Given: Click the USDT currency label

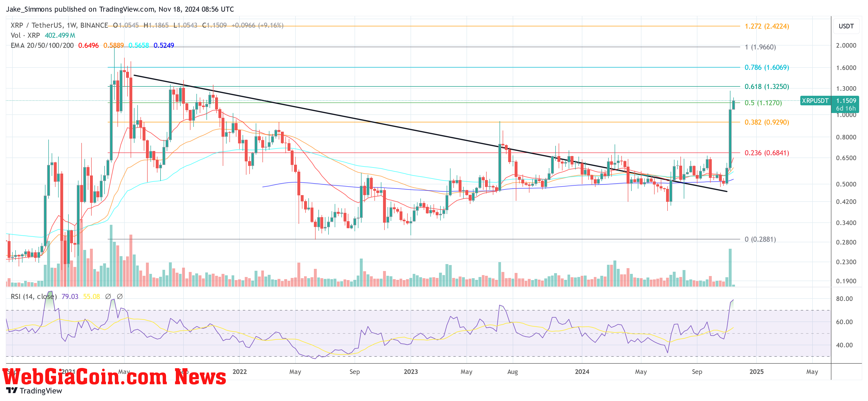Looking at the screenshot, I should pos(846,26).
